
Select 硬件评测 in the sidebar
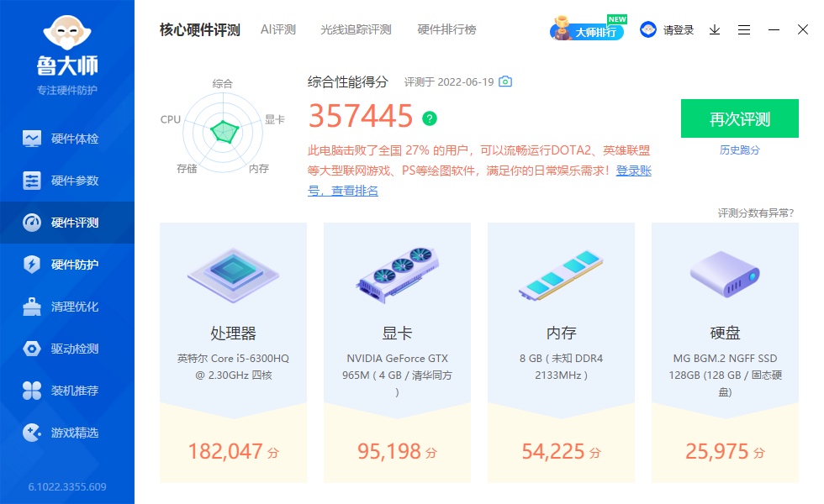tap(67, 223)
